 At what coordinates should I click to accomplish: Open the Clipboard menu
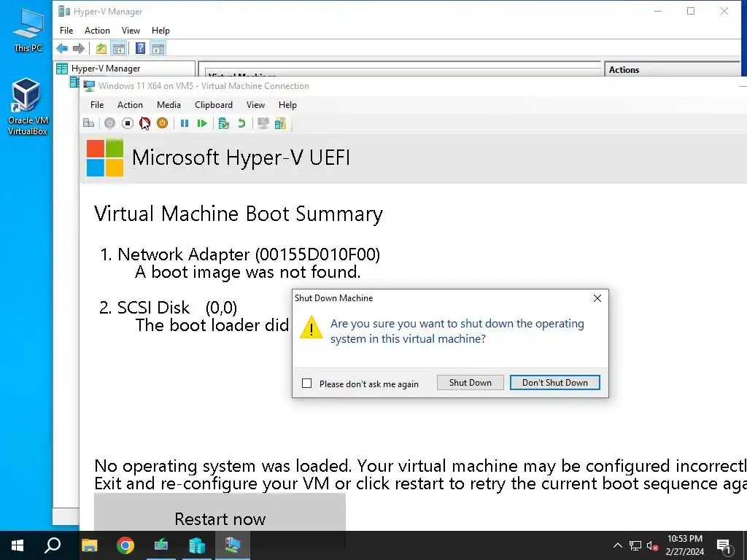(214, 105)
